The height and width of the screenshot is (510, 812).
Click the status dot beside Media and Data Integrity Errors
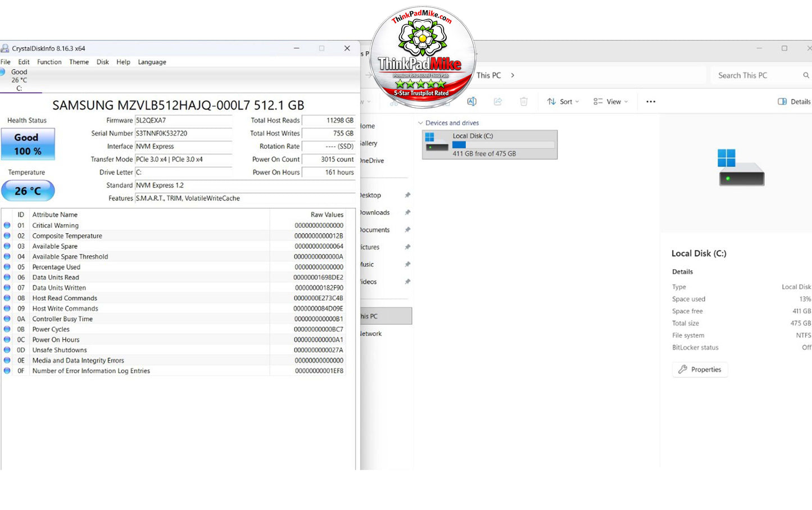tap(7, 361)
